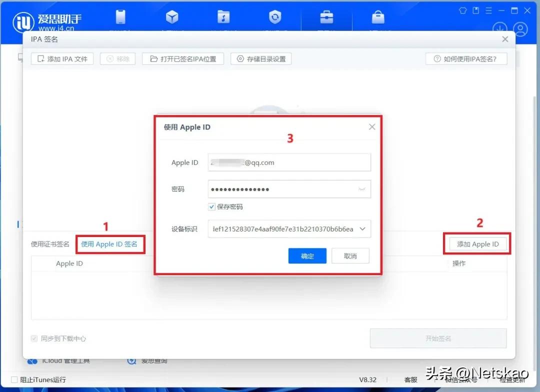The height and width of the screenshot is (392, 540).
Task: Click the user account avatar icon
Action: pos(520,29)
